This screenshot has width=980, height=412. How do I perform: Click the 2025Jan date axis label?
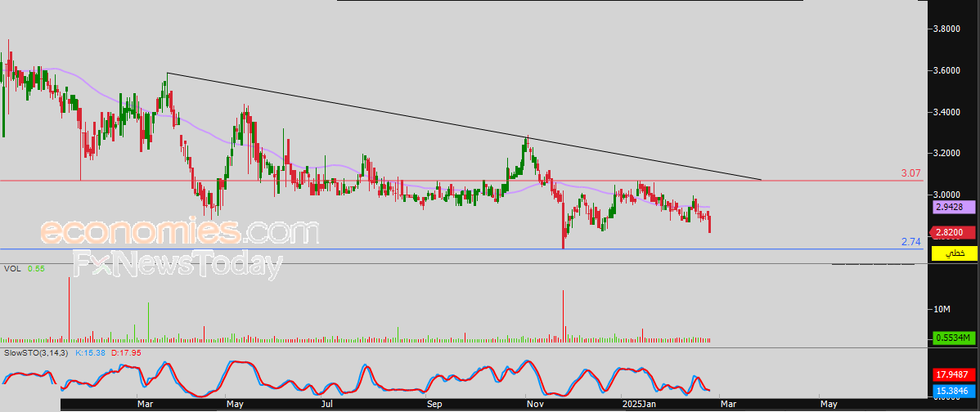click(637, 405)
